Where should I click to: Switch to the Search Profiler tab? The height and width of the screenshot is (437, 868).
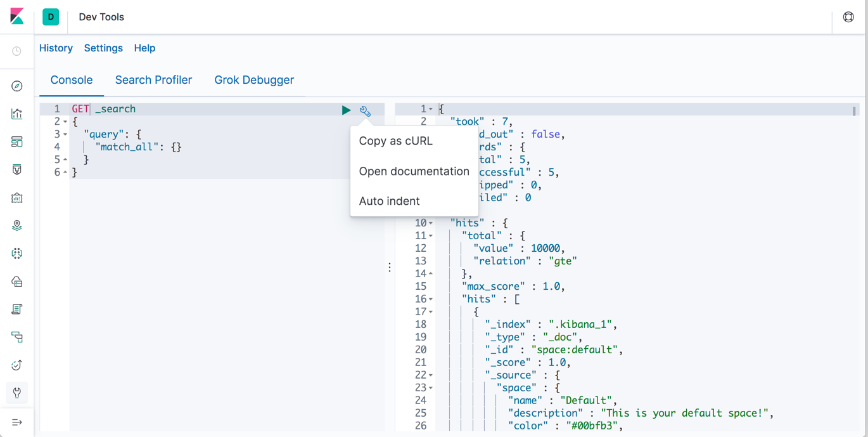coord(153,80)
